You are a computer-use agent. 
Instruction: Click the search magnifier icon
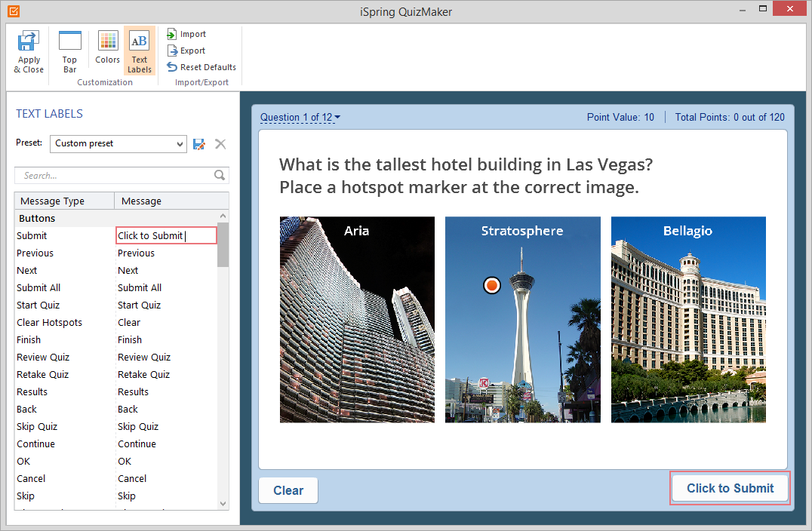[x=220, y=176]
